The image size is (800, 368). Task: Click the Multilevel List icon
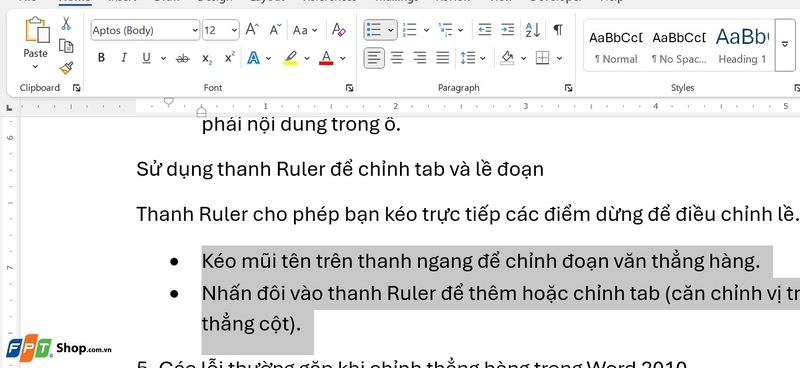[x=445, y=30]
